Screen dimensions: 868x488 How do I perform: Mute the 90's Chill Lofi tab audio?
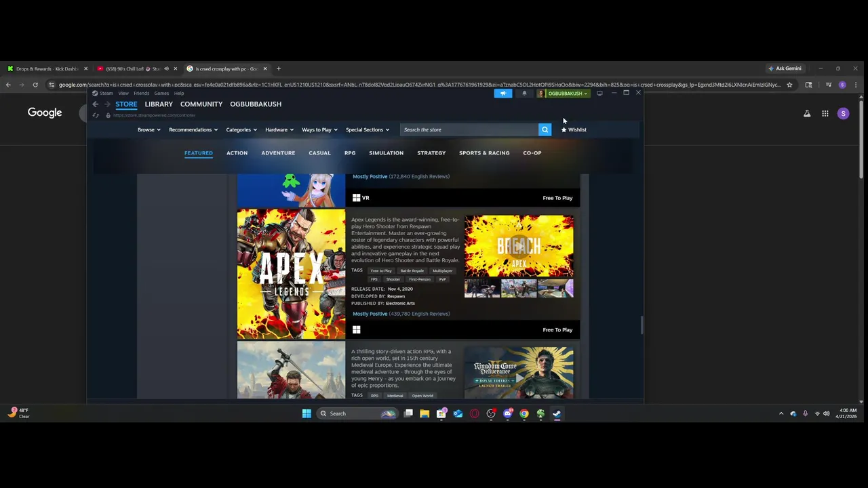coord(166,68)
